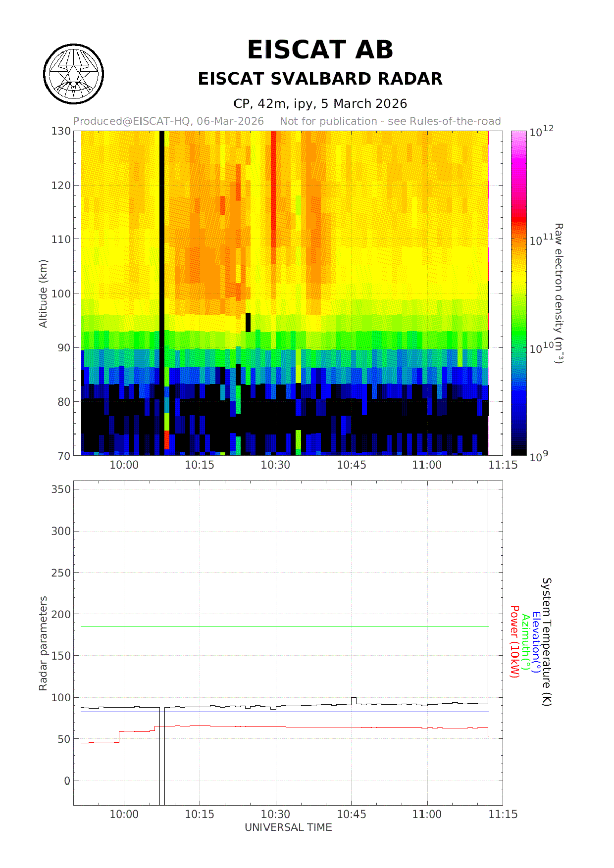Click the 10^12 label on color bar

[541, 132]
